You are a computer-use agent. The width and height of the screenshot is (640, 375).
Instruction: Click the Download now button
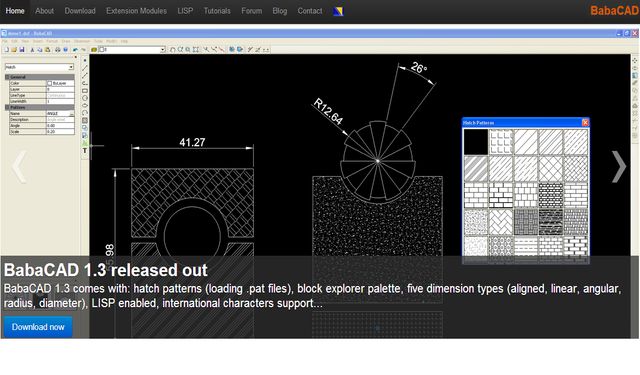38,327
